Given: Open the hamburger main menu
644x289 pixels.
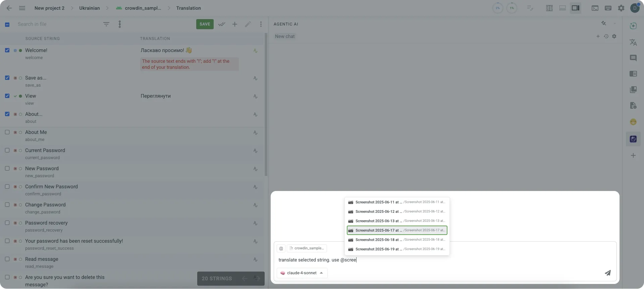Looking at the screenshot, I should 22,8.
